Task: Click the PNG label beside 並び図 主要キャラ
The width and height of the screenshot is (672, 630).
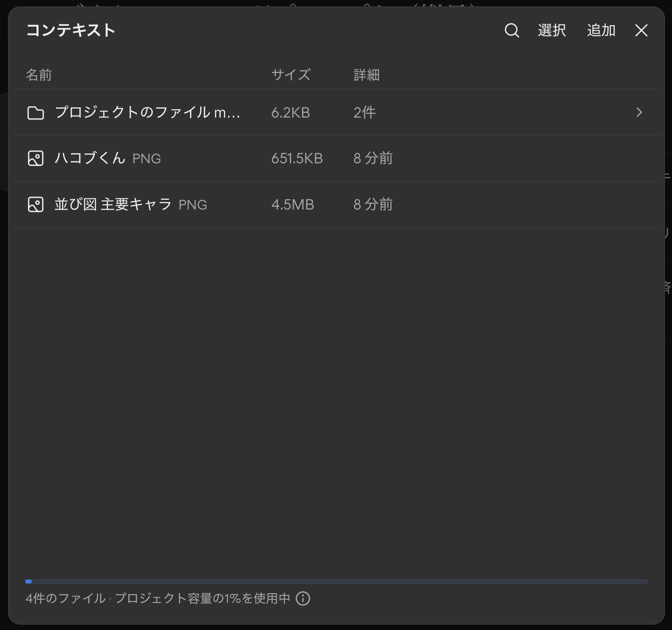Action: (193, 205)
